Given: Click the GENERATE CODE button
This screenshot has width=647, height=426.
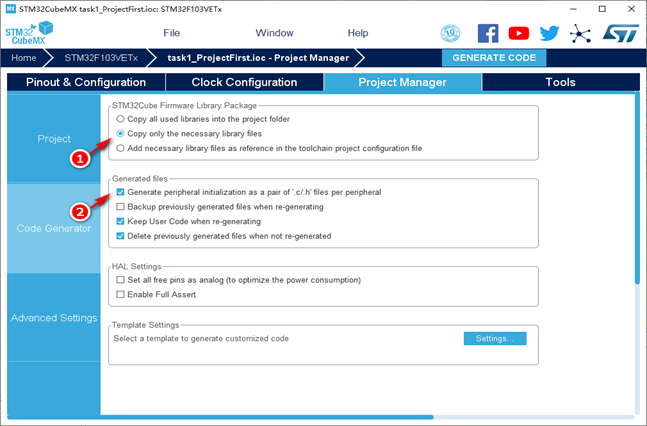Looking at the screenshot, I should [x=494, y=58].
